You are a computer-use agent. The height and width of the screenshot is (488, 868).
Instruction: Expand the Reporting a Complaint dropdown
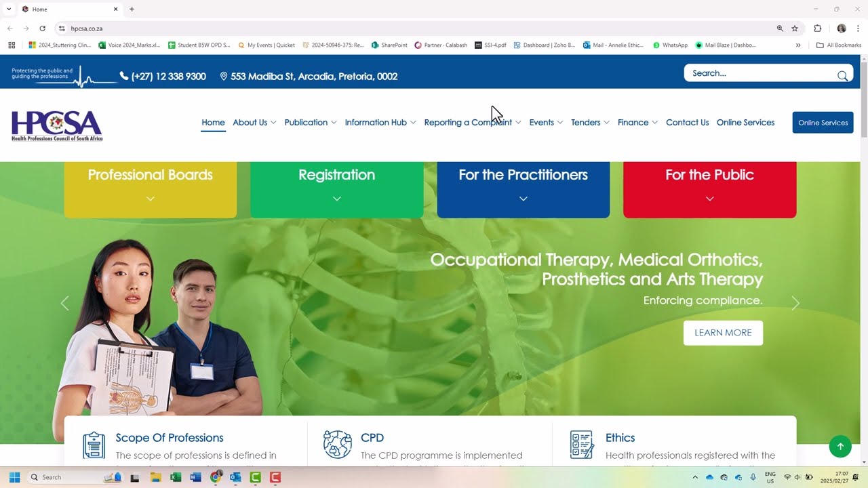click(473, 122)
